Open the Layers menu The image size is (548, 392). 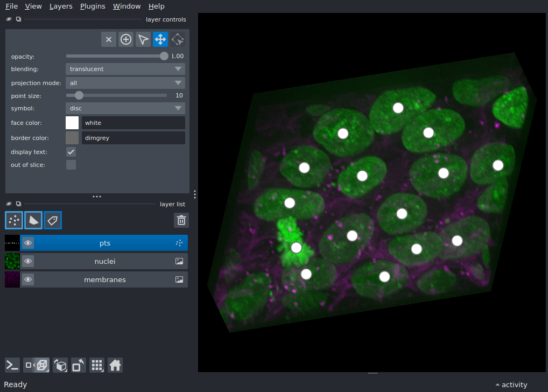tap(60, 6)
